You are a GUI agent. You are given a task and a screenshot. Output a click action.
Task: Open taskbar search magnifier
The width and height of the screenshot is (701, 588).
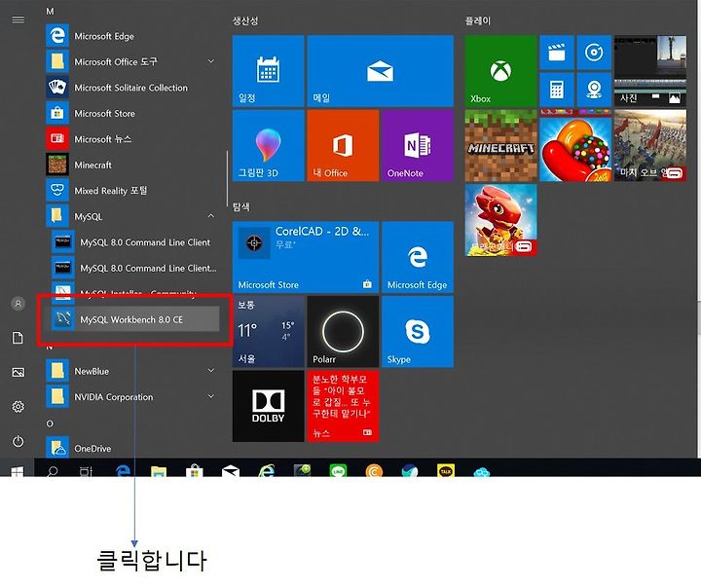53,471
